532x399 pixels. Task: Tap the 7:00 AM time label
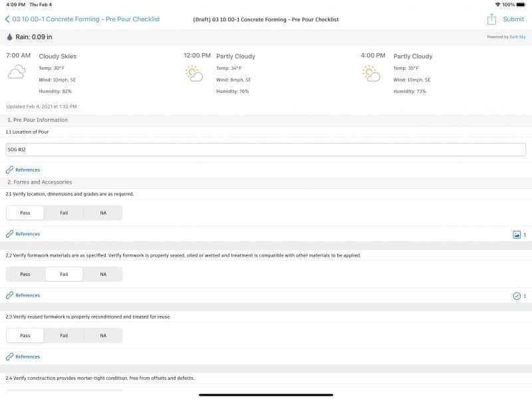(19, 55)
